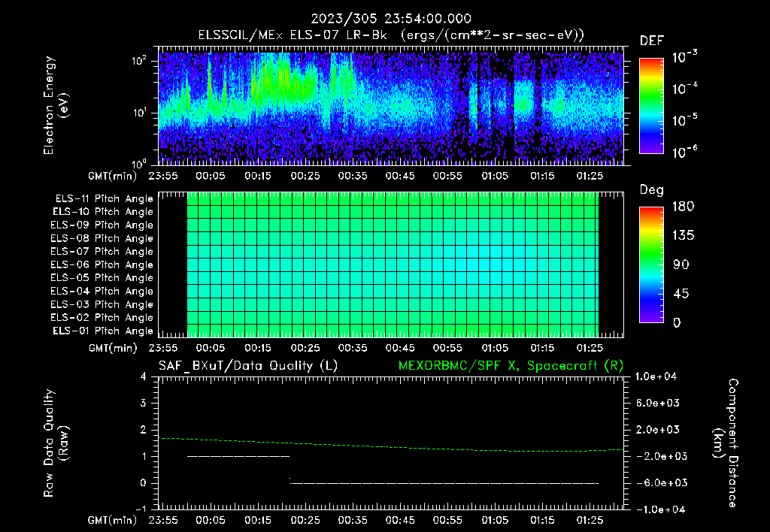Click the Deg colorbar label

[652, 190]
